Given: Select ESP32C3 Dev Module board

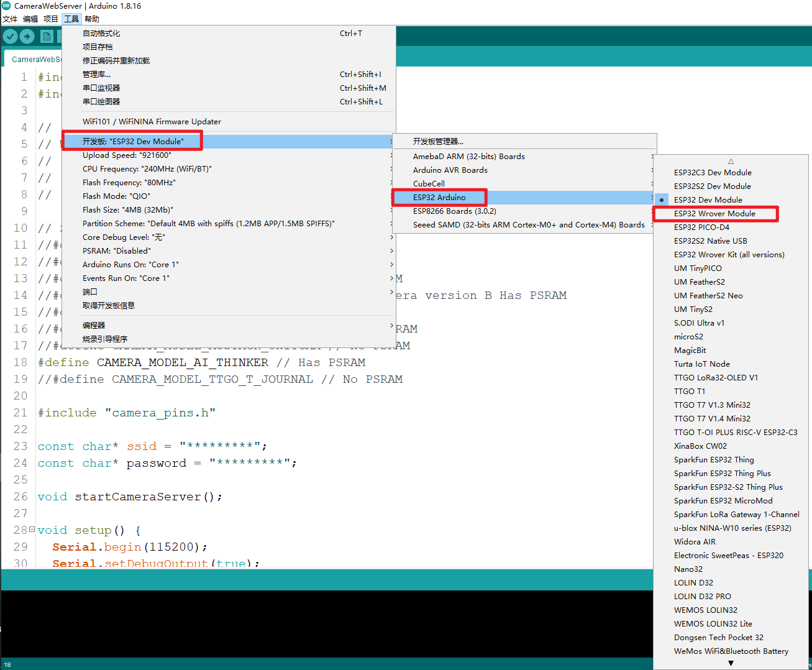Looking at the screenshot, I should 731,173.
